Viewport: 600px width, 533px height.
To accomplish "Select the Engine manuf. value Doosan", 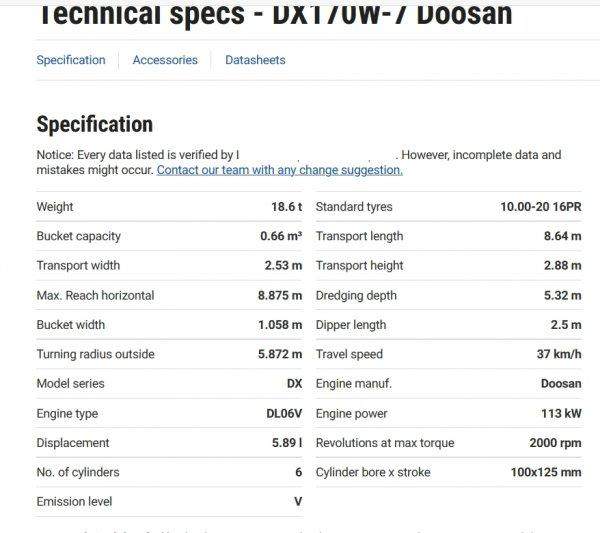I will click(x=561, y=384).
